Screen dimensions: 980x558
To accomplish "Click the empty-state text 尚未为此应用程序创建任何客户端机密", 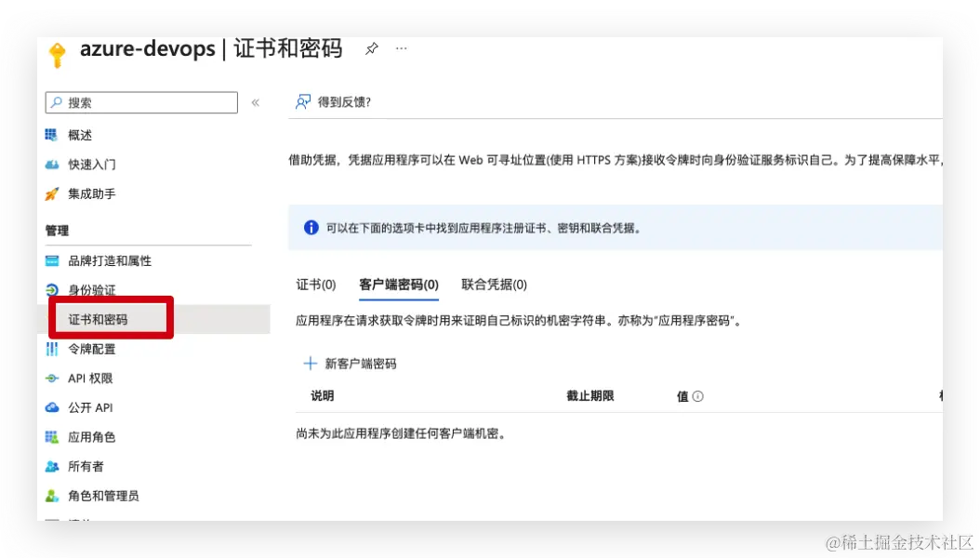I will pos(401,433).
